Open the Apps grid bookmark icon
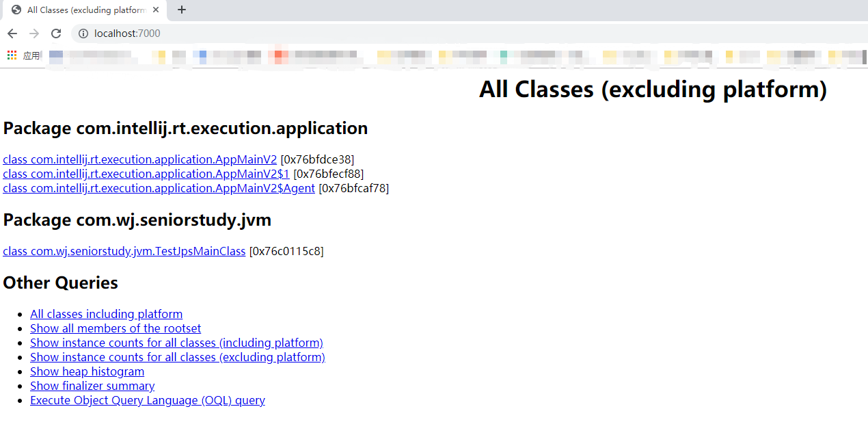The width and height of the screenshot is (868, 435). [12, 55]
